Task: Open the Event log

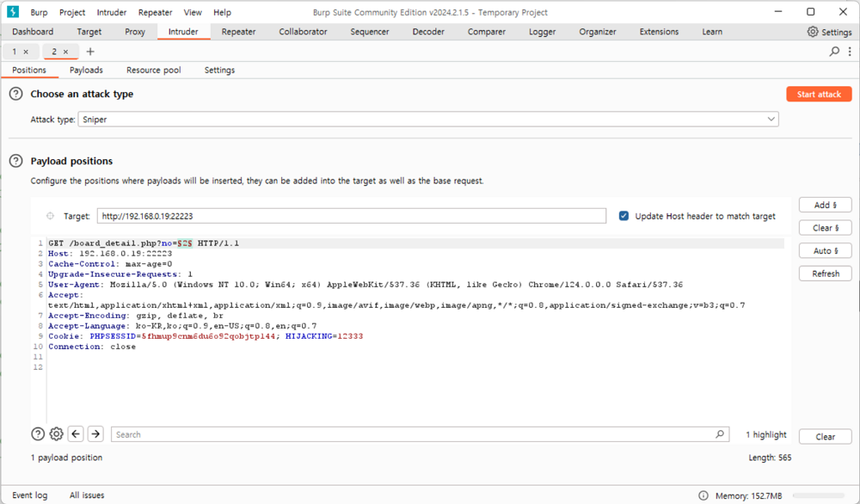Action: (x=29, y=495)
